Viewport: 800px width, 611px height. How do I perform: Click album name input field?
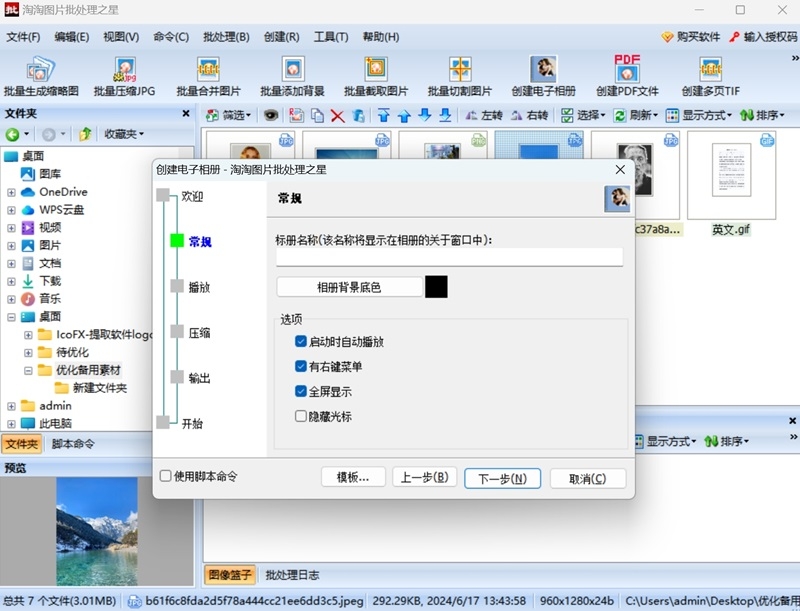(x=449, y=257)
